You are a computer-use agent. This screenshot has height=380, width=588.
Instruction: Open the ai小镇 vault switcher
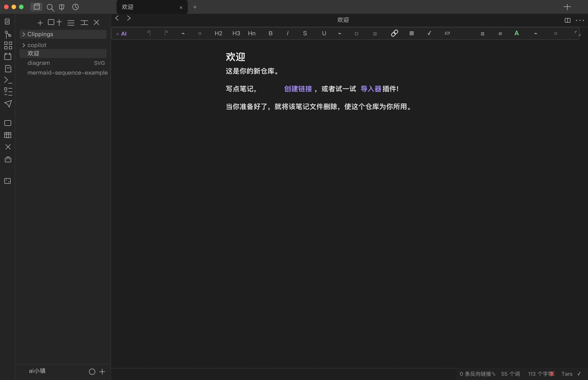pos(37,371)
